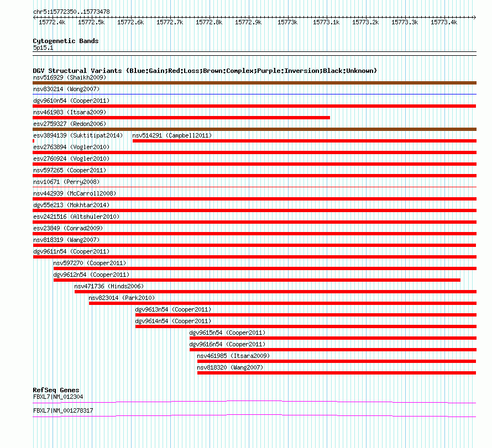Click dgv55e213 (Mokhtar2014) label

coord(71,205)
